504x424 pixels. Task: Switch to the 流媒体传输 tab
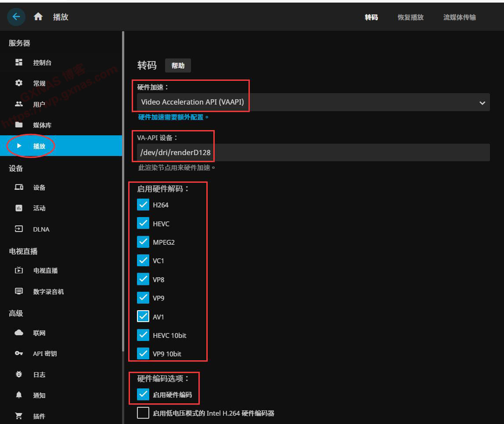point(459,17)
